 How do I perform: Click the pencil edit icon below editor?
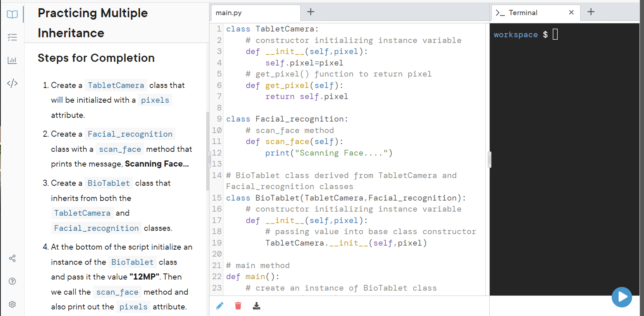click(220, 306)
